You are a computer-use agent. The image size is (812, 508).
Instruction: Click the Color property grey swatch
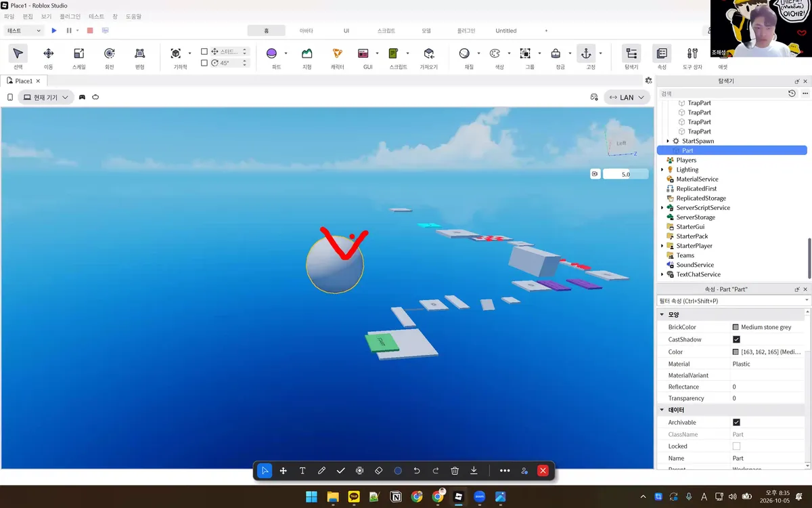[736, 352]
